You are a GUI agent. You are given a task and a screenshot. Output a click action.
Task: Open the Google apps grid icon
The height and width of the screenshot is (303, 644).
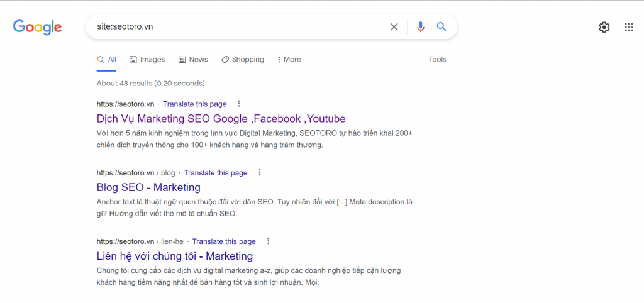pos(629,27)
